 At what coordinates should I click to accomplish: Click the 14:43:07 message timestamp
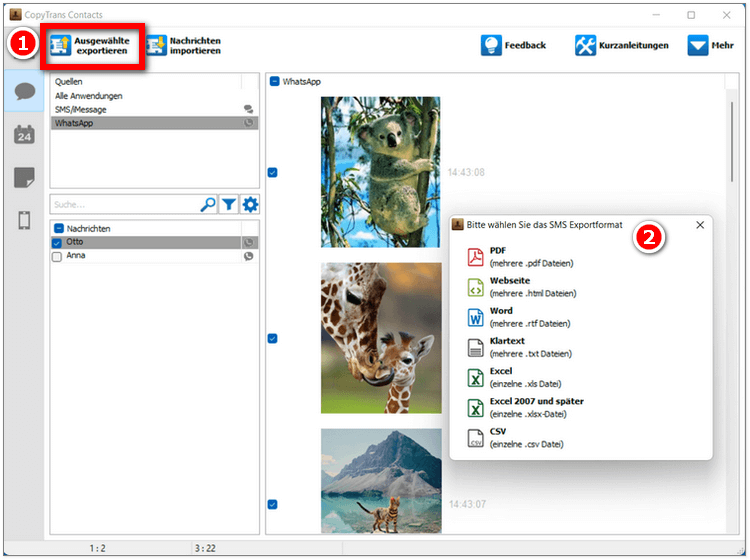click(x=467, y=504)
